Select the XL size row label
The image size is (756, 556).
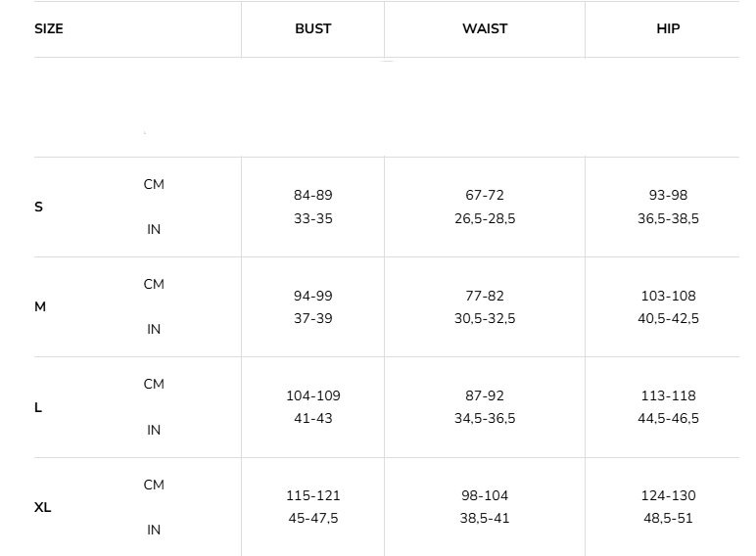coord(43,508)
